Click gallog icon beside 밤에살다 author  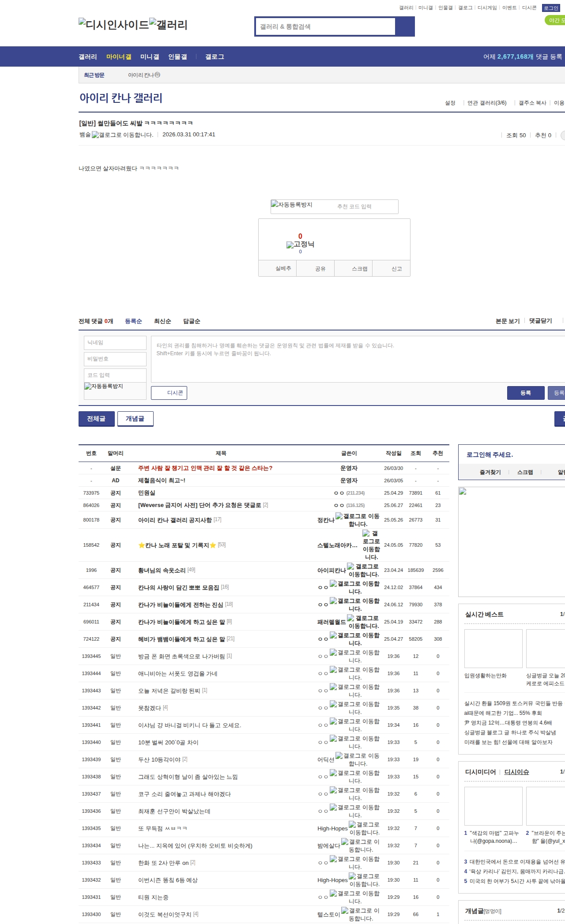point(345,841)
